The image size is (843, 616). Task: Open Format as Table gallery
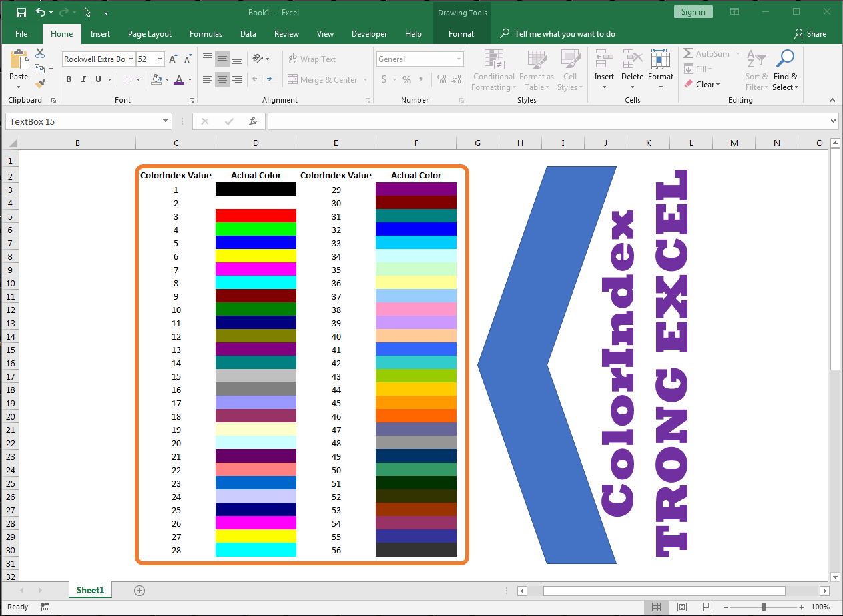pos(538,70)
